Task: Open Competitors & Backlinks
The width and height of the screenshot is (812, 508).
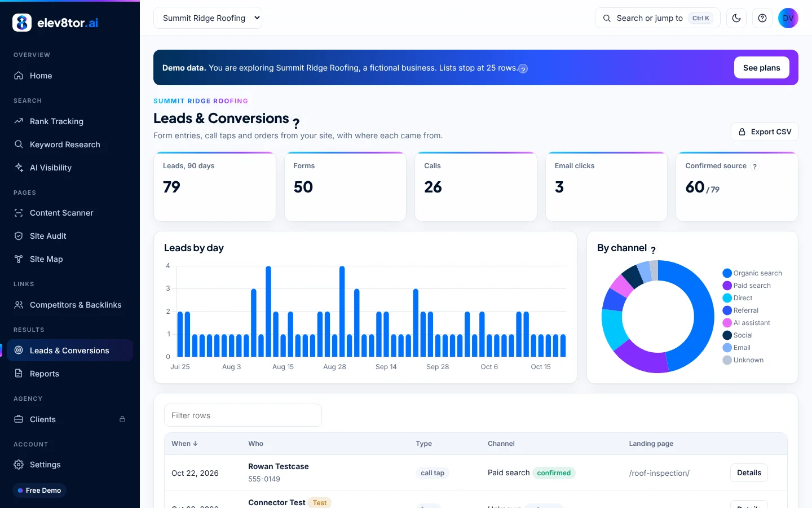Action: pos(70,305)
